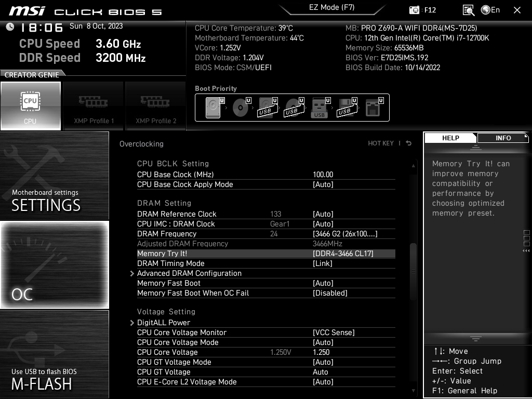Select the CPU Creator Genie icon
This screenshot has width=532, height=399.
coord(31,106)
